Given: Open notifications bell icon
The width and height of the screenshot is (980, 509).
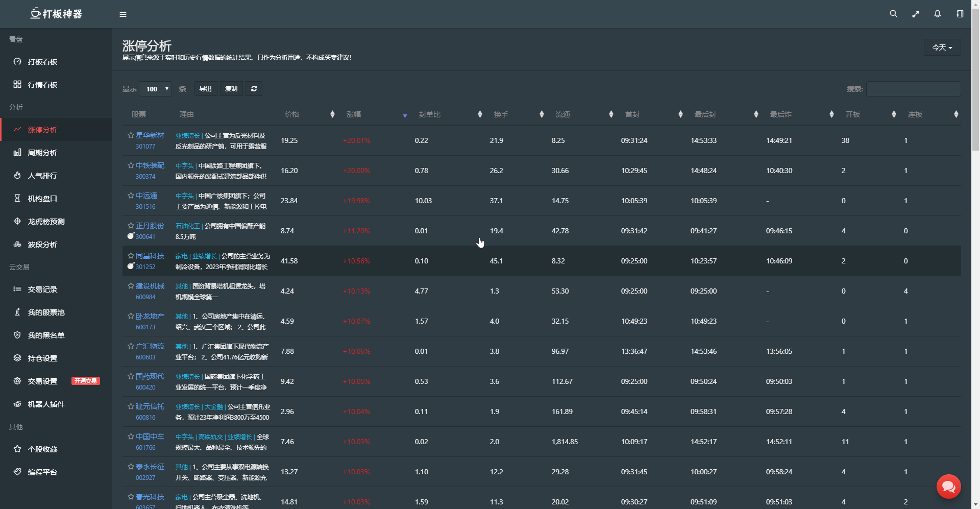Looking at the screenshot, I should pyautogui.click(x=938, y=14).
